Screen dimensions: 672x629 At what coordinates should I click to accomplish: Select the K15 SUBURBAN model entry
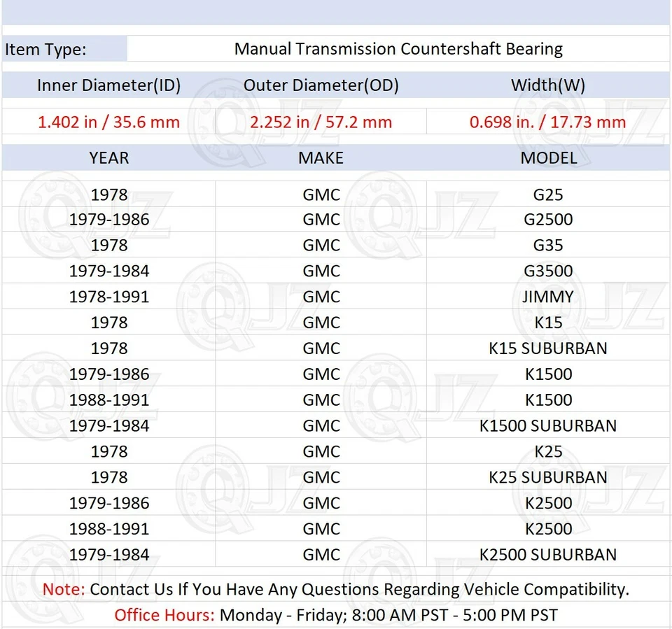548,348
